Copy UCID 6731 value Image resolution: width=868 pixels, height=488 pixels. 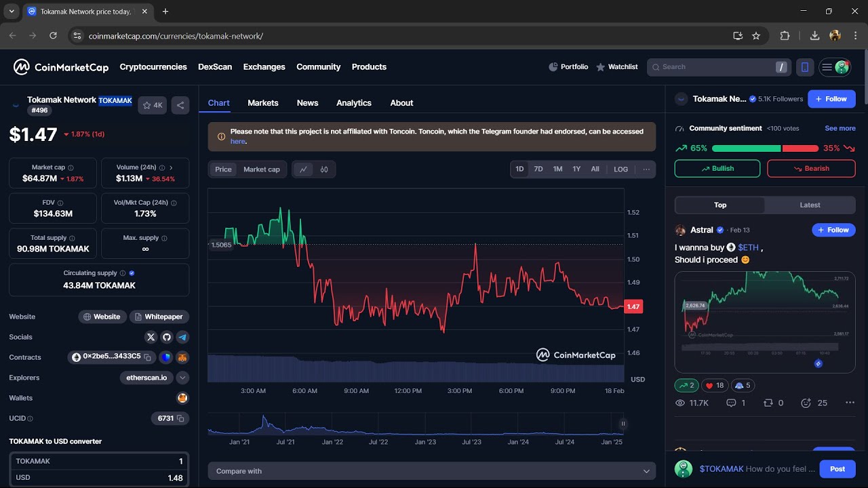click(180, 418)
